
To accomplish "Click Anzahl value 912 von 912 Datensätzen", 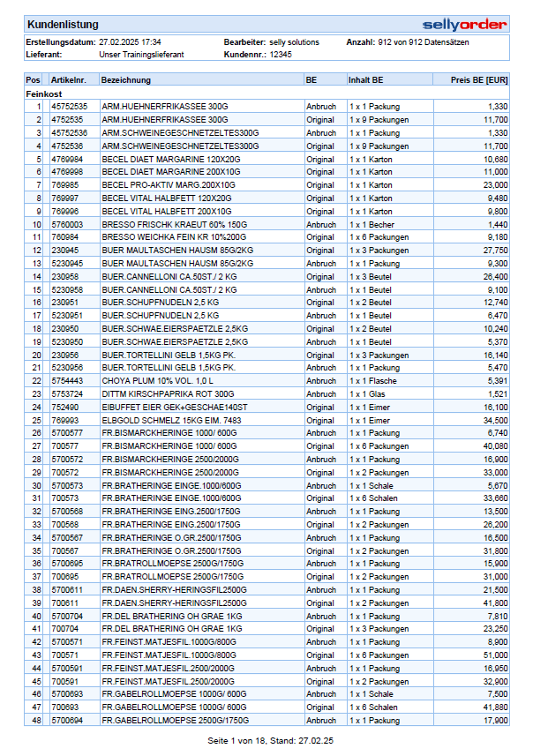I will (x=423, y=42).
